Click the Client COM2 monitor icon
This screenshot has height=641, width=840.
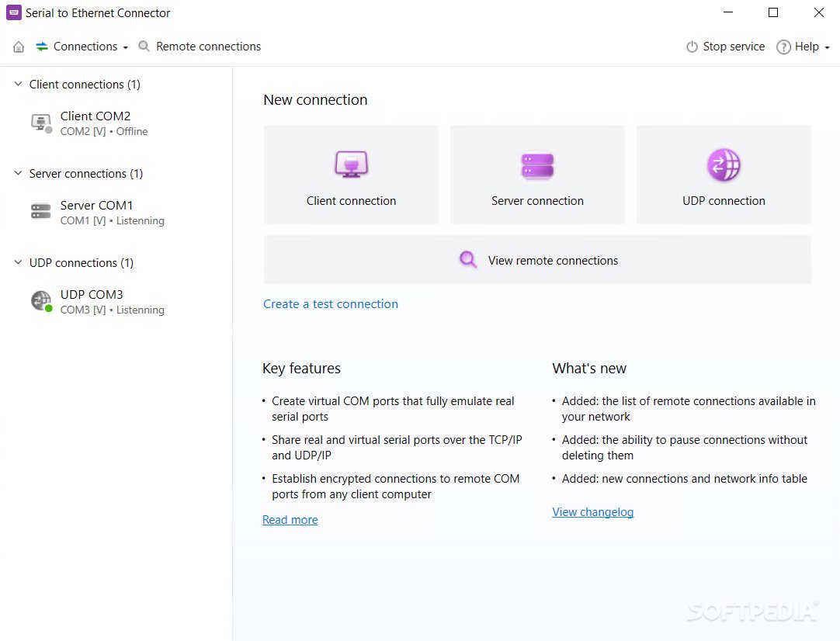click(x=41, y=123)
